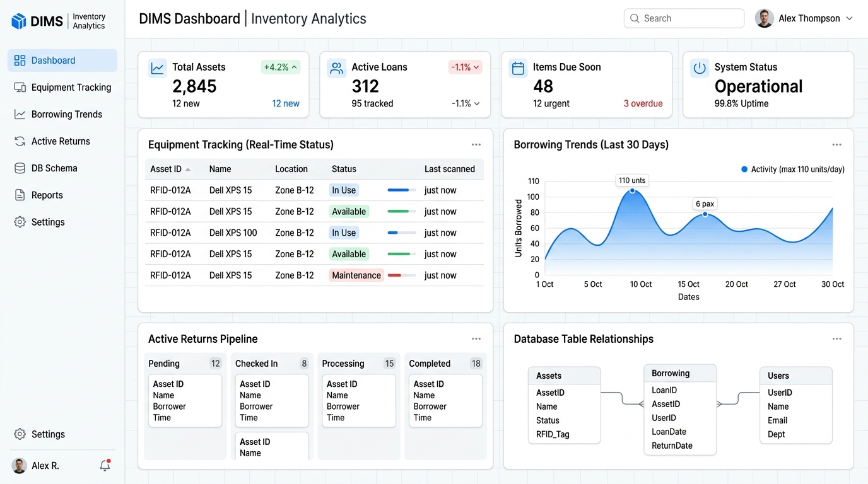This screenshot has height=484, width=868.
Task: Expand the -1.1% chevron below Active Loans
Action: [x=477, y=104]
